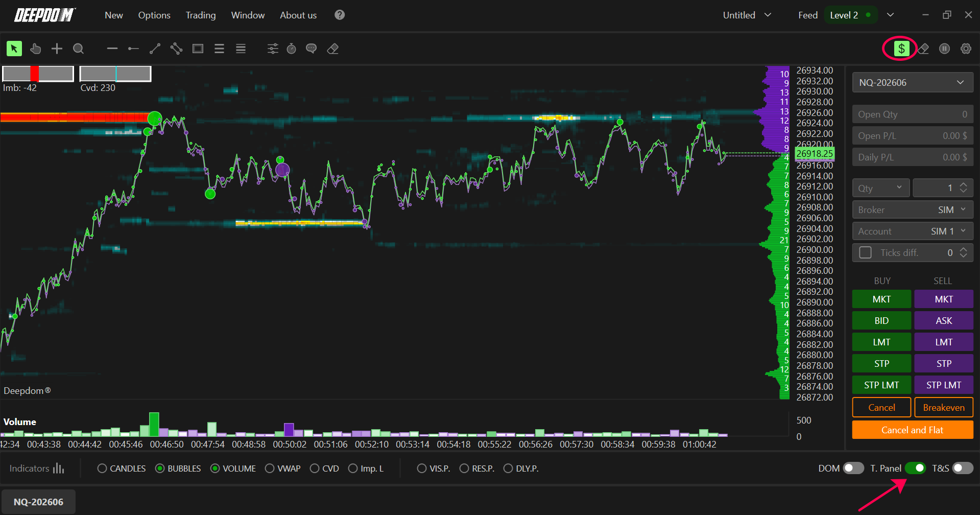Click the Level 2 feed indicator

pyautogui.click(x=850, y=15)
